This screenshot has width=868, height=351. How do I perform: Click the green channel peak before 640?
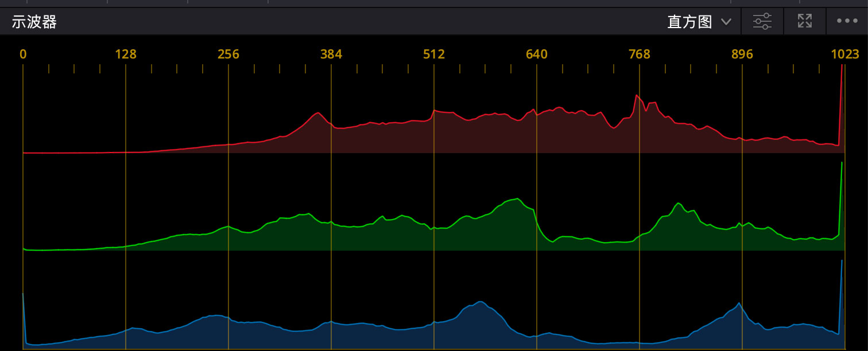518,199
